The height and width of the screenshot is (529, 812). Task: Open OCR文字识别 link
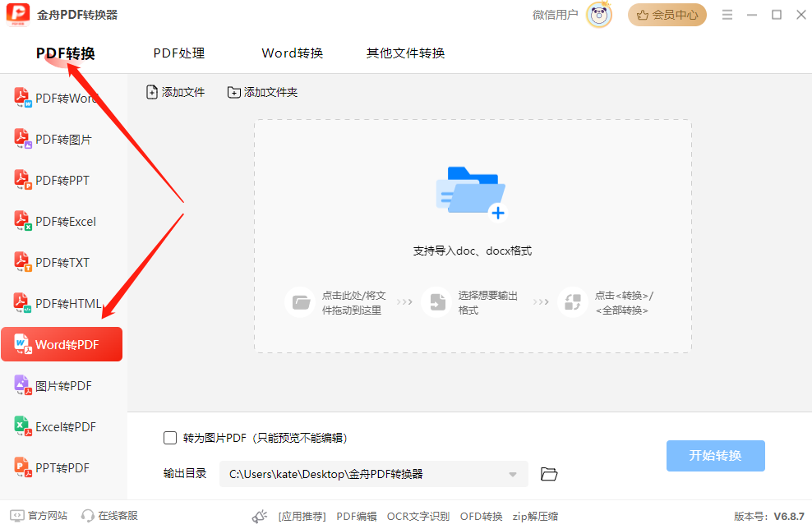tap(418, 516)
